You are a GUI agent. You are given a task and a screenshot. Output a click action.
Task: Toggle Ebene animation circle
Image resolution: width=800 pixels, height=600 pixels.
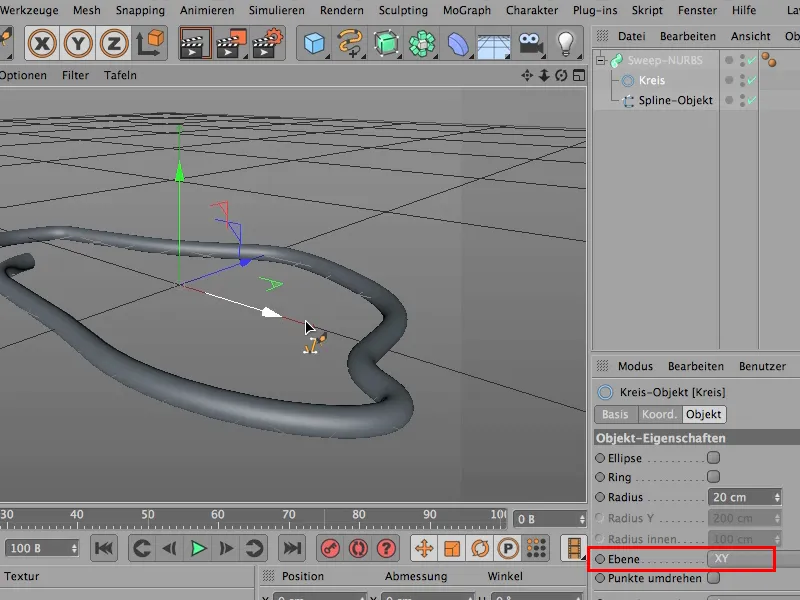[x=600, y=559]
